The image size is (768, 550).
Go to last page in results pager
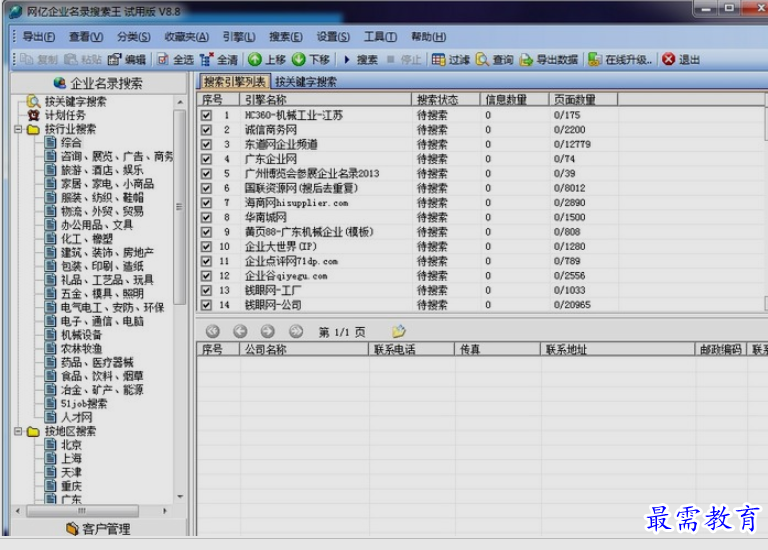click(x=296, y=332)
